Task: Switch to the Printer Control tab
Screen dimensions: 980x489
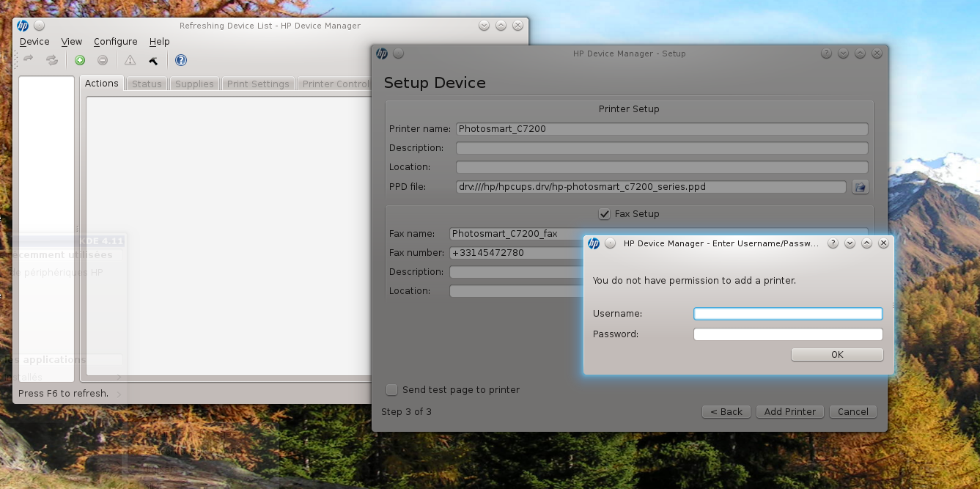Action: pos(336,84)
